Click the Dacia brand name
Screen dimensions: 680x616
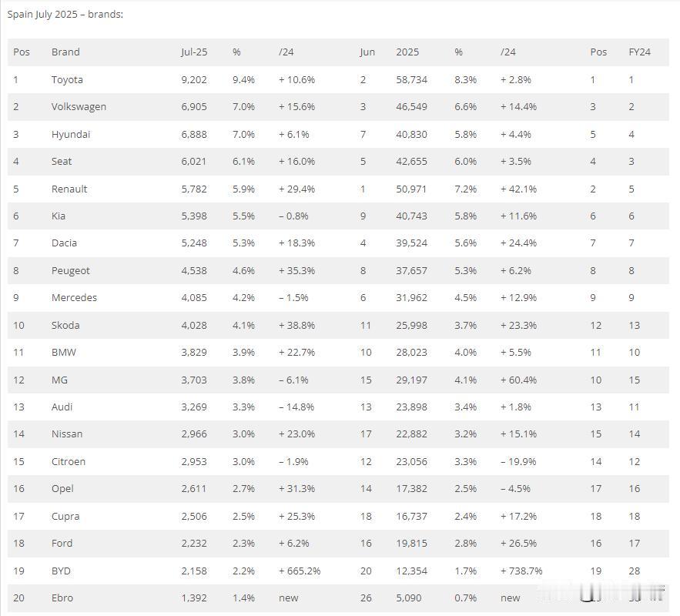point(64,243)
